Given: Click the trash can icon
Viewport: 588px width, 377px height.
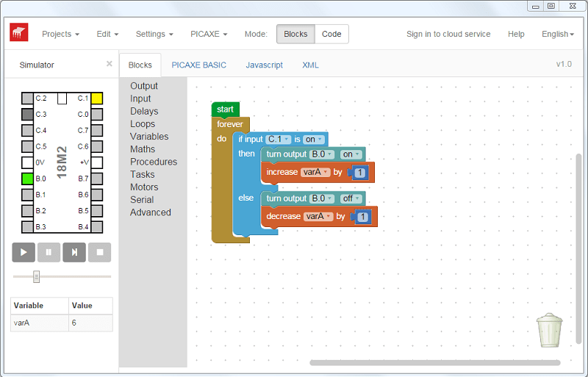Looking at the screenshot, I should pos(549,330).
